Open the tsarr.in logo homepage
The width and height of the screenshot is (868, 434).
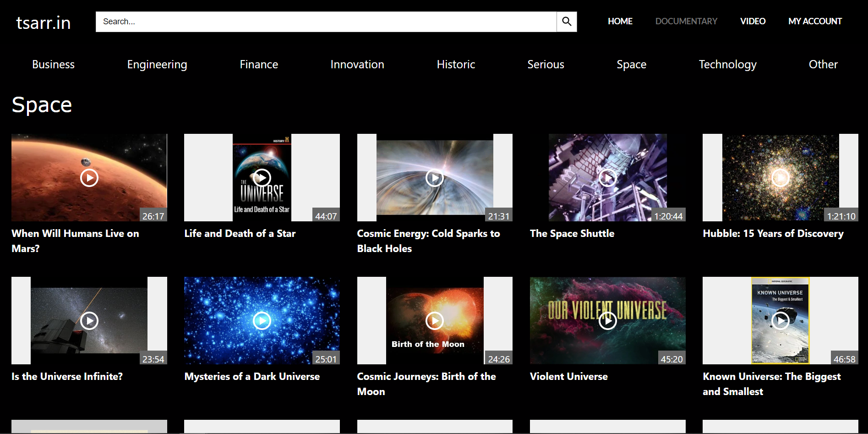(44, 22)
